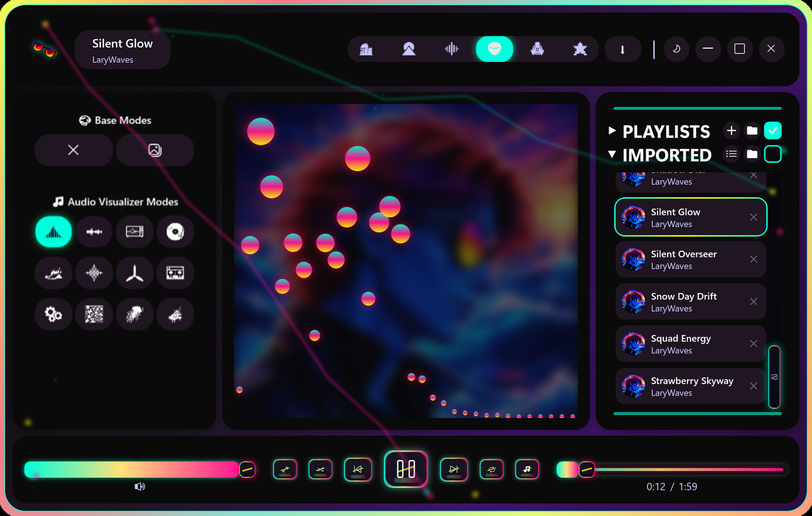Viewport: 812px width, 516px height.
Task: Toggle the repeat loop button
Action: pos(492,469)
